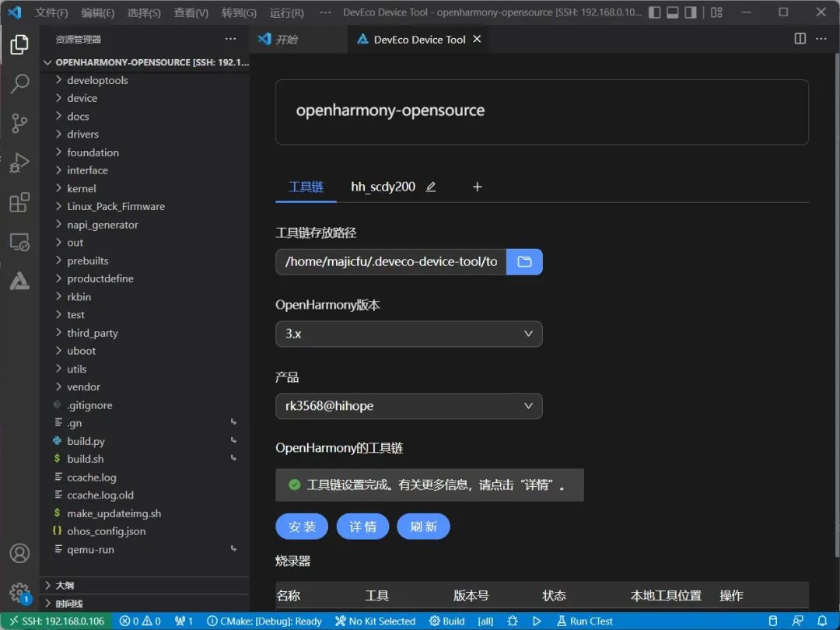840x630 pixels.
Task: Expand the foundation folder
Action: [93, 152]
